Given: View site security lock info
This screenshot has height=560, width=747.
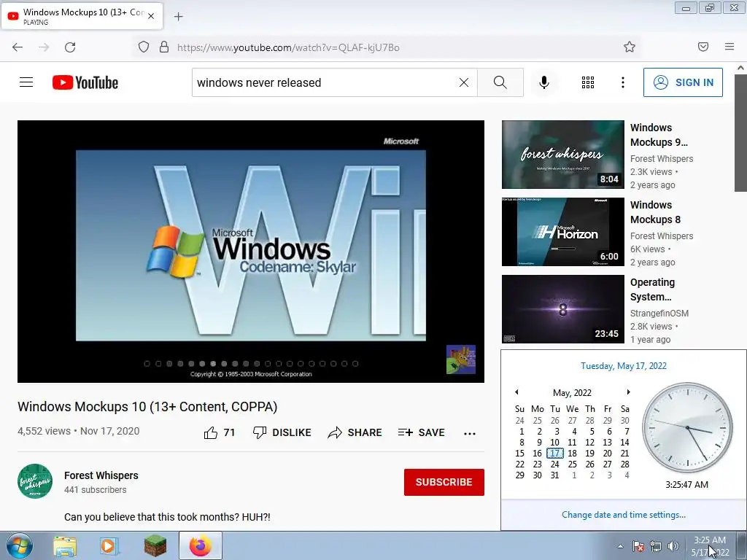Looking at the screenshot, I should click(164, 47).
